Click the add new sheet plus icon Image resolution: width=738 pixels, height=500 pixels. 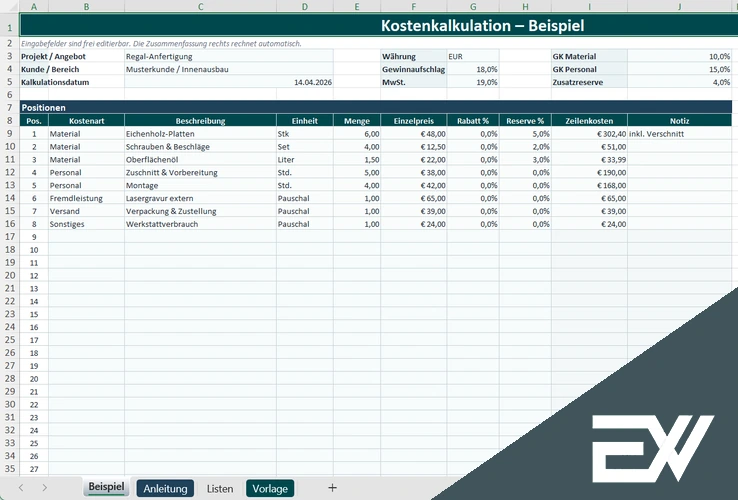click(332, 488)
